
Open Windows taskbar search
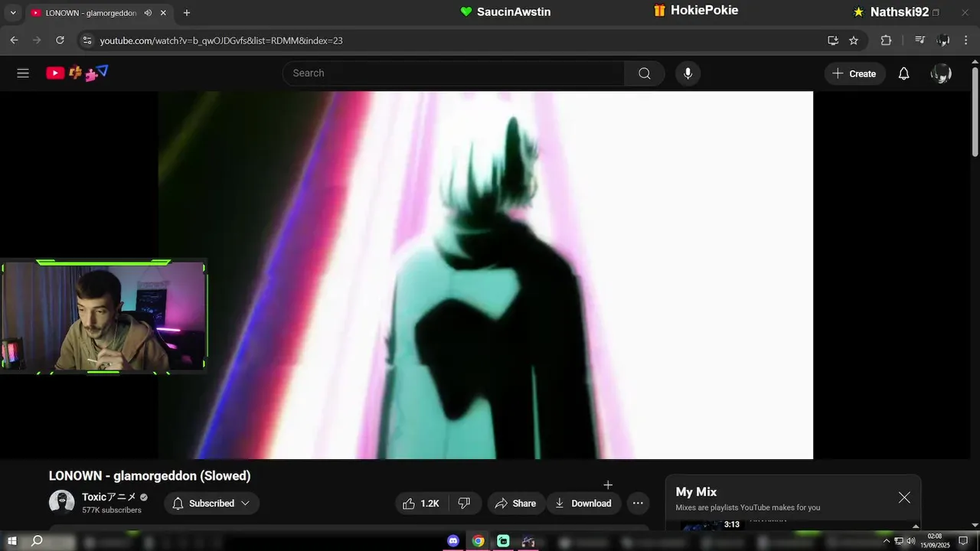pos(37,541)
